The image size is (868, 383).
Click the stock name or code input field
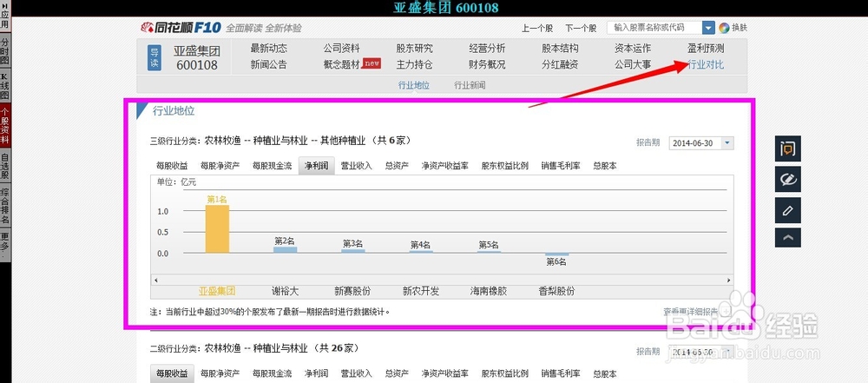tap(654, 28)
